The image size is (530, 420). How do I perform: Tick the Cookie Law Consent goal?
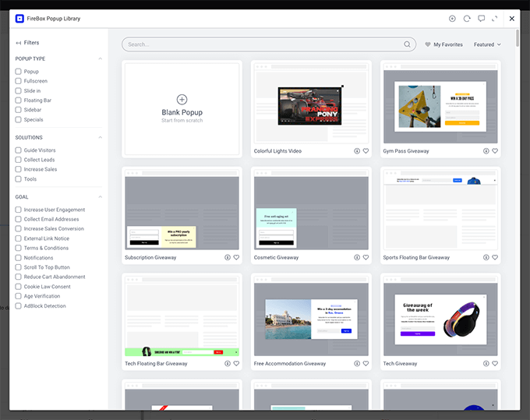(x=18, y=287)
